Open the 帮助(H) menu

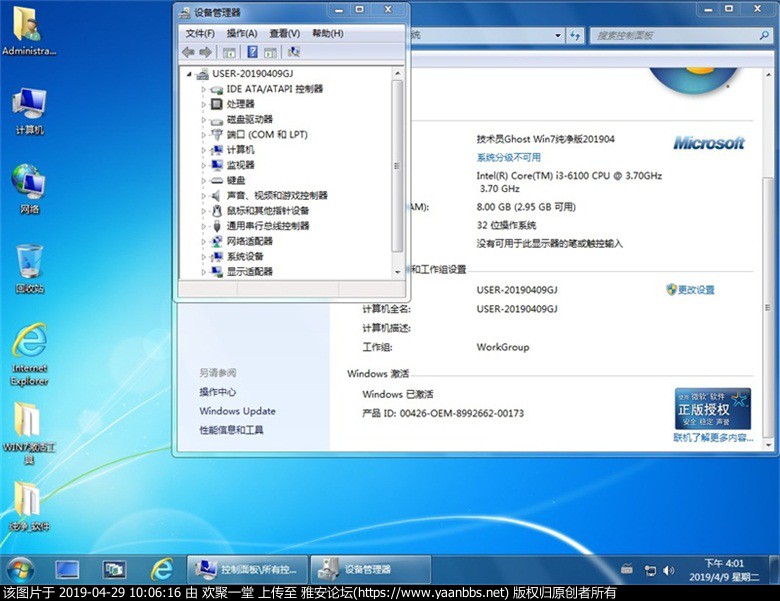327,33
